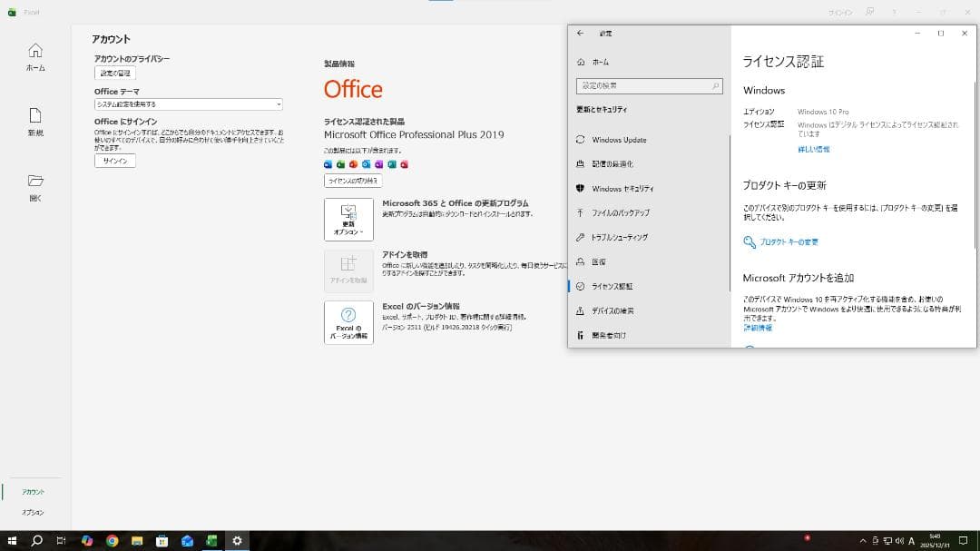Image resolution: width=980 pixels, height=551 pixels.
Task: Click the 設定の検索 search box
Action: (648, 85)
